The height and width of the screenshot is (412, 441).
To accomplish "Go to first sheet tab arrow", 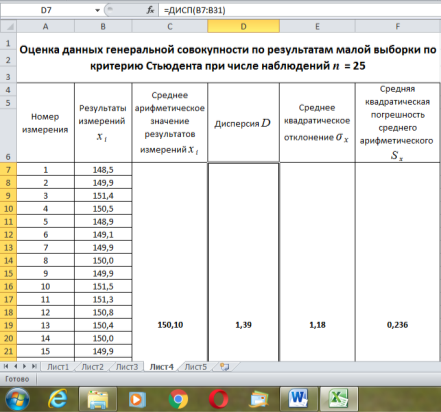I will (6, 366).
